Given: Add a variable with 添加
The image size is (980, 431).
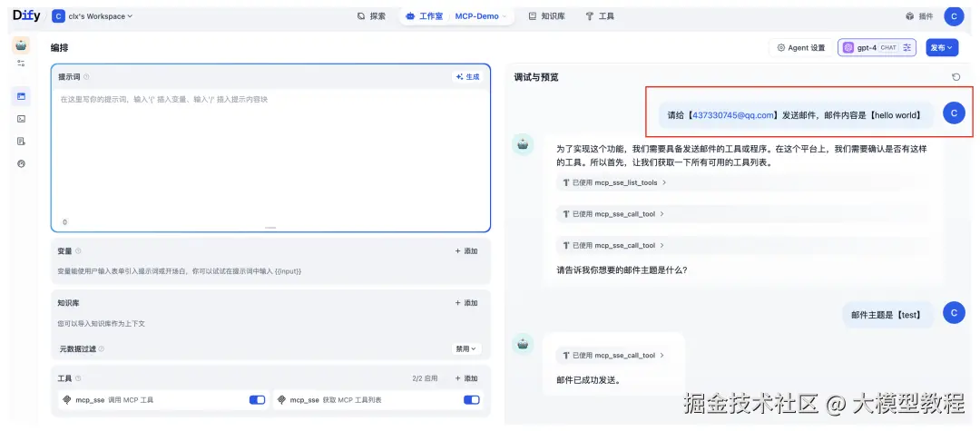Looking at the screenshot, I should coord(466,251).
